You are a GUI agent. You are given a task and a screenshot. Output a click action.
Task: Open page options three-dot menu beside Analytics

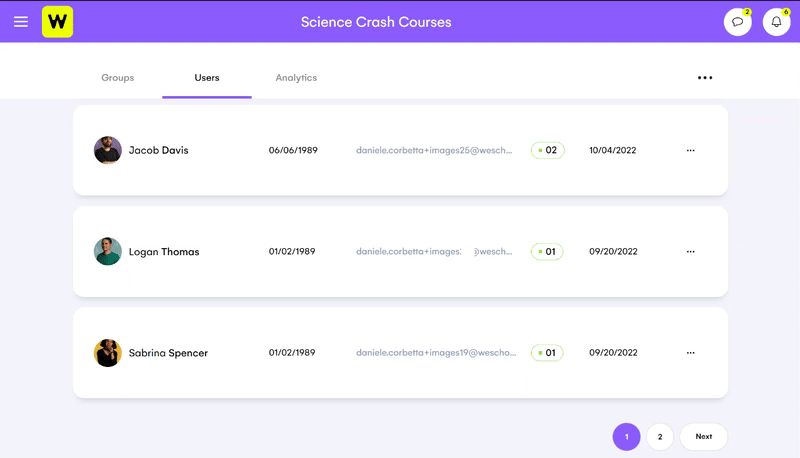(705, 78)
